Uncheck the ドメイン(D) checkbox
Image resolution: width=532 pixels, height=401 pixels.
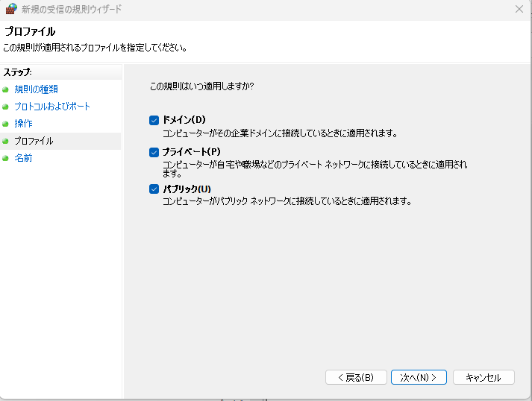point(154,120)
